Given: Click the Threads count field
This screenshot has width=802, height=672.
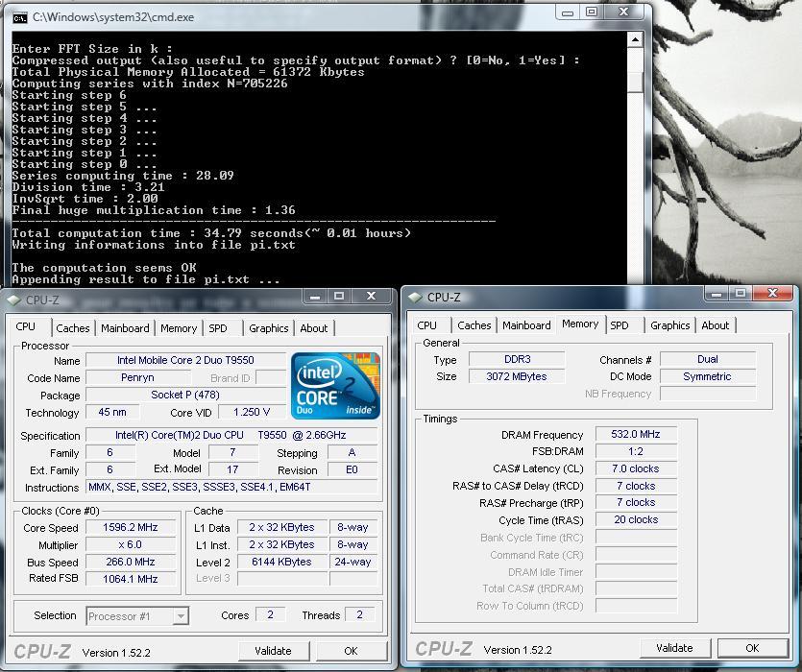Looking at the screenshot, I should tap(359, 614).
